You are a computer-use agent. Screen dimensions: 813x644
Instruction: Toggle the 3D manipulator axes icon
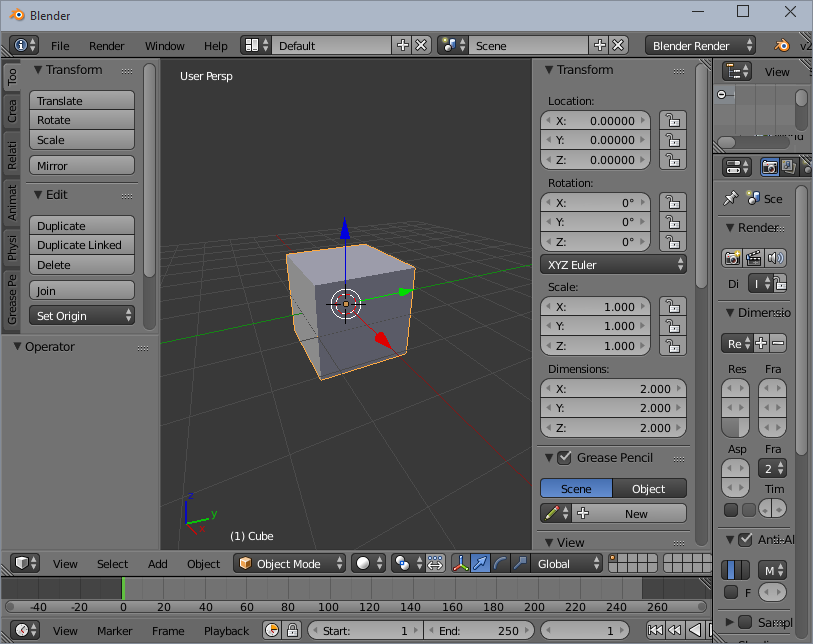[460, 563]
